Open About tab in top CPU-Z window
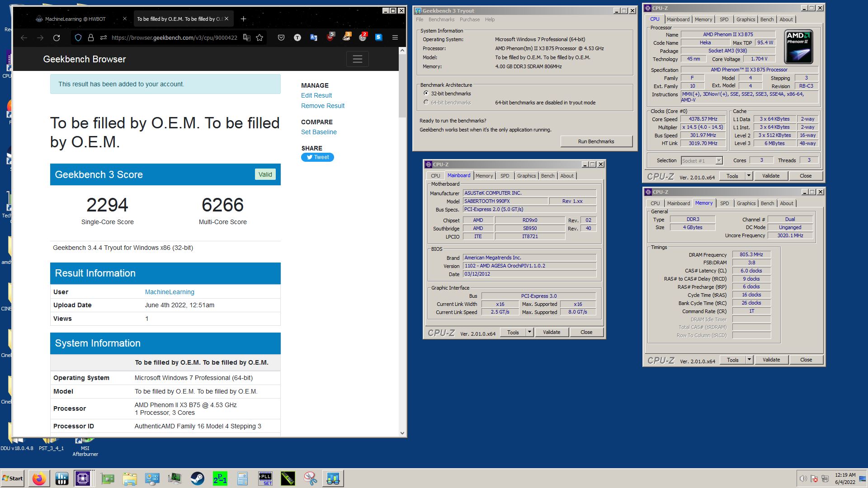This screenshot has height=488, width=868. coord(786,19)
